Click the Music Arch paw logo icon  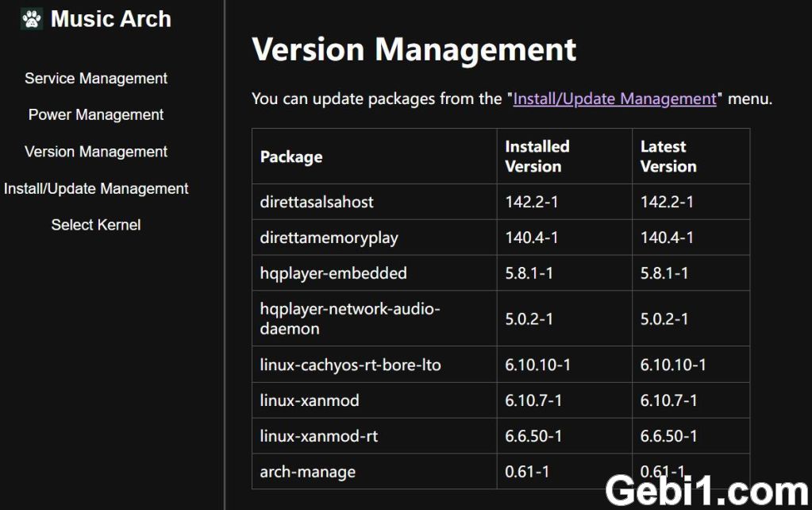click(32, 19)
